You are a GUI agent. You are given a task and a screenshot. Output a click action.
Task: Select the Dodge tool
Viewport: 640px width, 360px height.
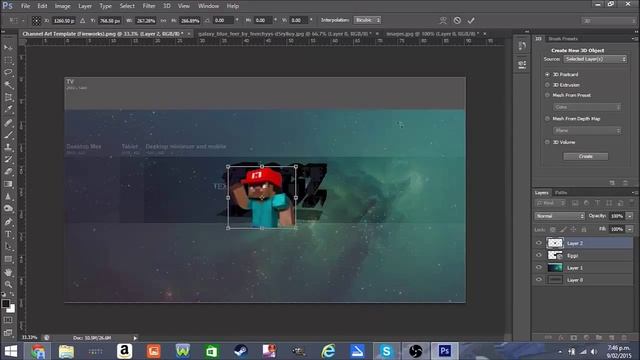[8, 209]
